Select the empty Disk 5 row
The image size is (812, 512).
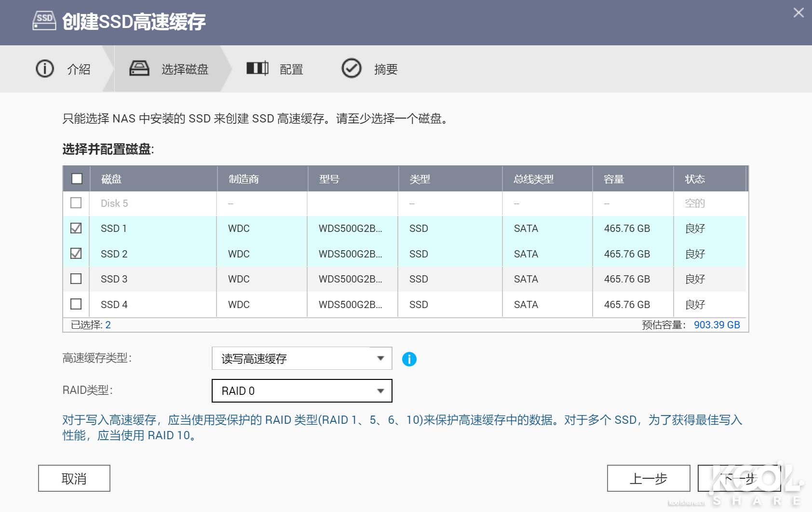pyautogui.click(x=76, y=203)
